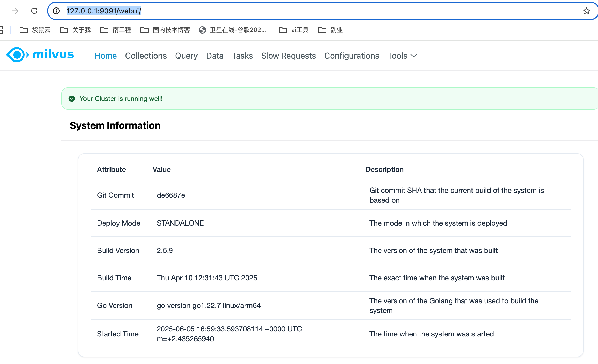Click the Milvus eye logo

click(x=17, y=55)
